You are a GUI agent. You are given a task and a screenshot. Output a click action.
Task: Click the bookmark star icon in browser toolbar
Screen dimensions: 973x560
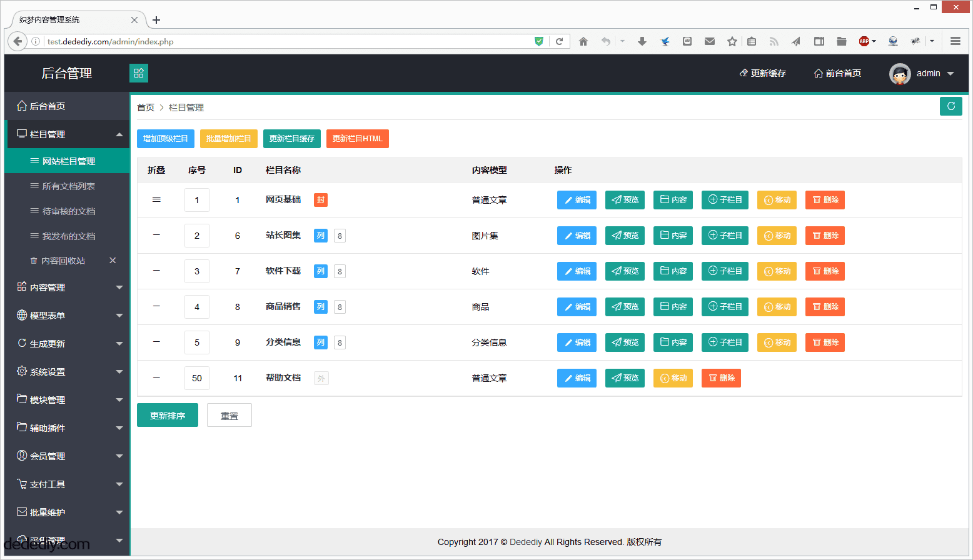(732, 41)
